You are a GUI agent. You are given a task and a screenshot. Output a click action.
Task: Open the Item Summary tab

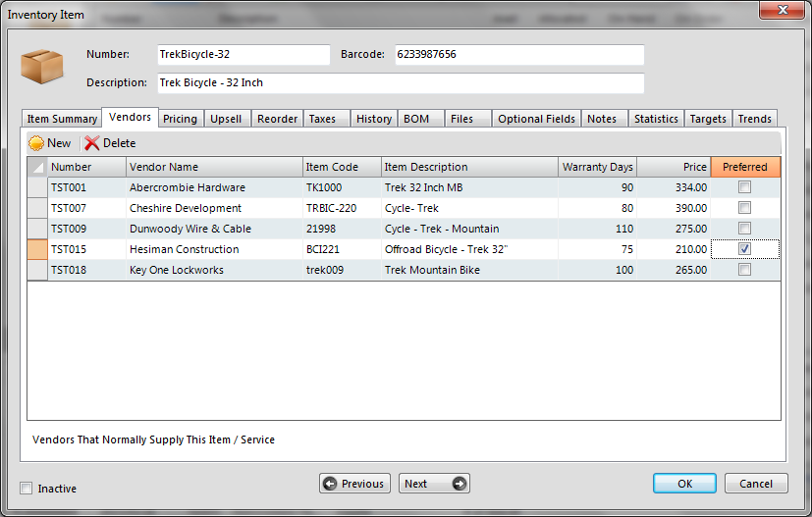[62, 119]
